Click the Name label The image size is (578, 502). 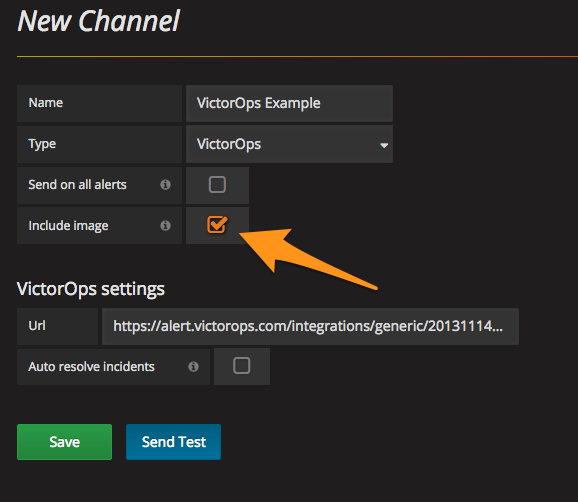tap(46, 103)
